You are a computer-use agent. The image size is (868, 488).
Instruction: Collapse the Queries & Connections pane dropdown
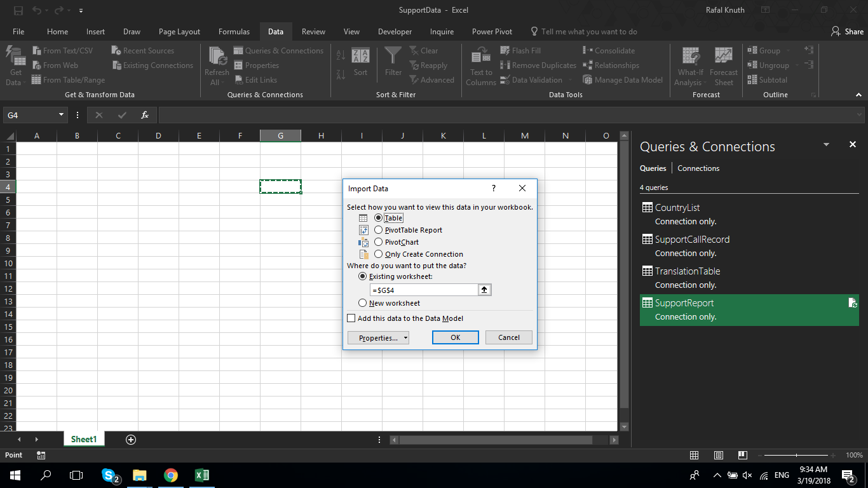point(826,144)
